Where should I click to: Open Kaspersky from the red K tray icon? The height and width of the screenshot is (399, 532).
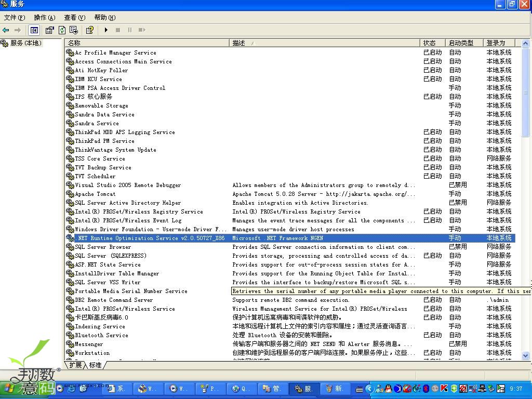coord(444,389)
